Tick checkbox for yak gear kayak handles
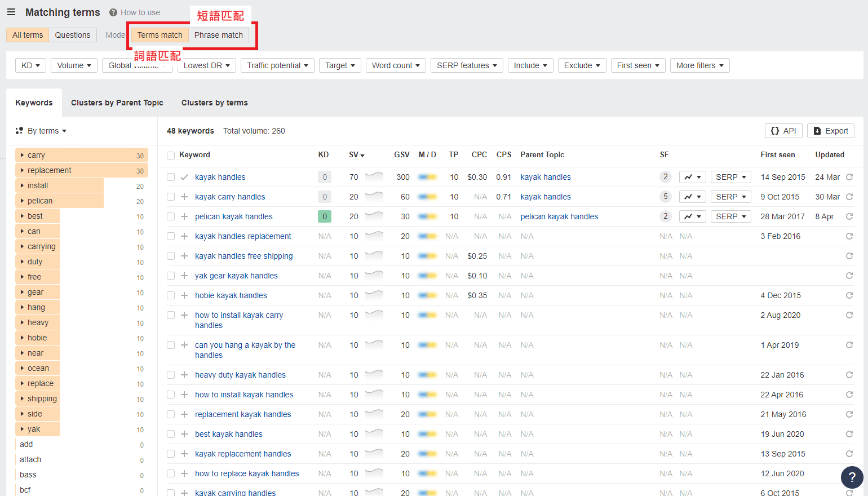This screenshot has height=496, width=868. 171,276
